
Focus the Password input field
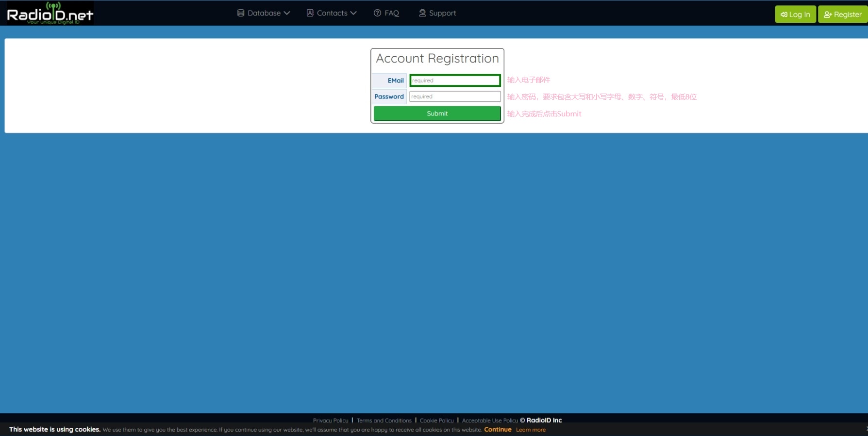click(455, 97)
